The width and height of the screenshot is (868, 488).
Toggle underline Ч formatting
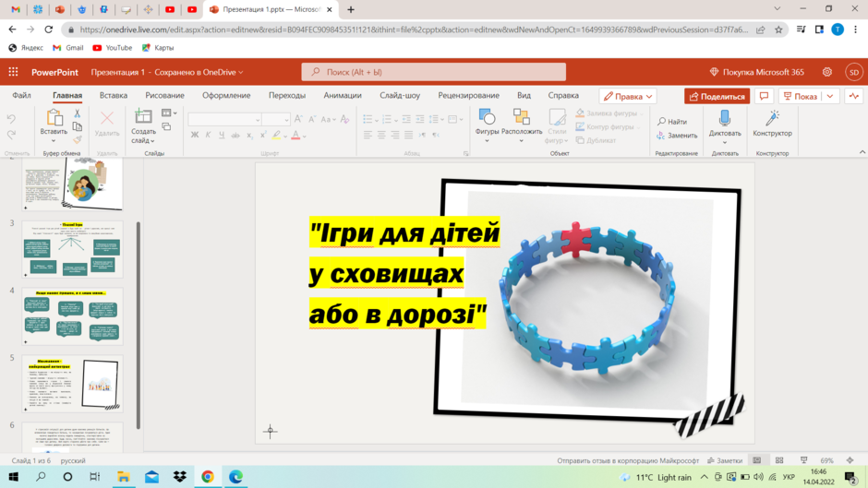(x=222, y=135)
